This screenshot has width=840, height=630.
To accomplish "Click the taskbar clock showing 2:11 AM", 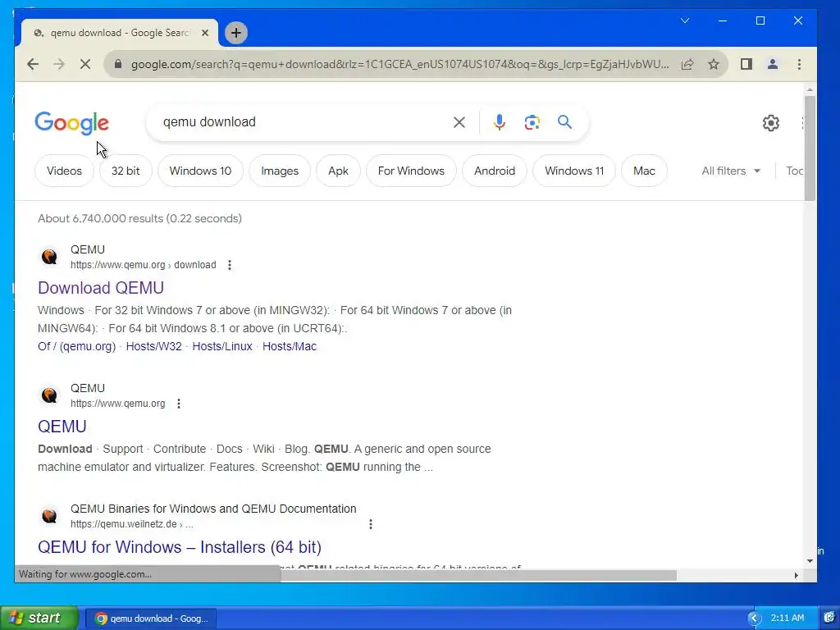I will (787, 619).
